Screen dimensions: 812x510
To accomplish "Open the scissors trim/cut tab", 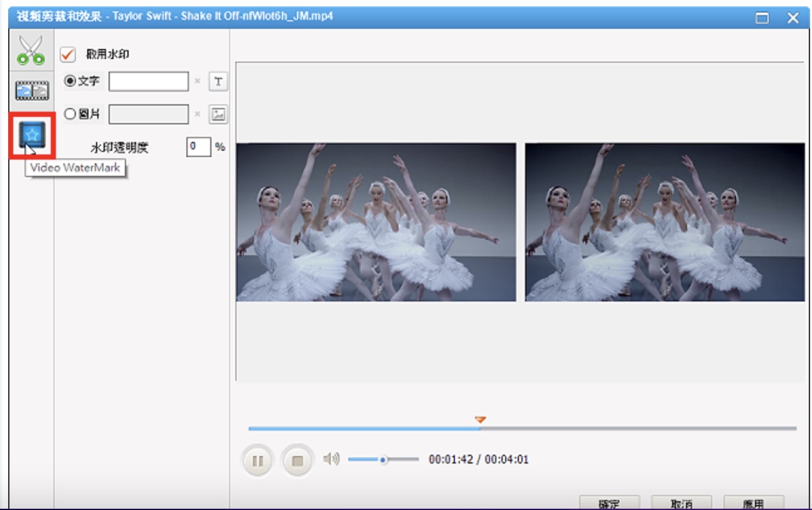I will pos(31,51).
